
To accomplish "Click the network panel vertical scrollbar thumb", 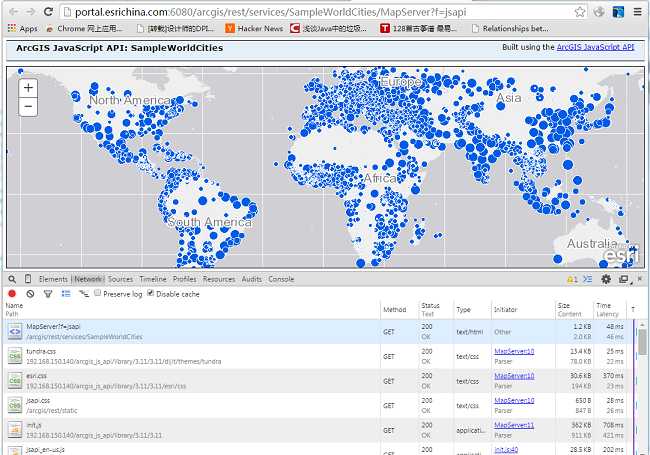I will [643, 341].
